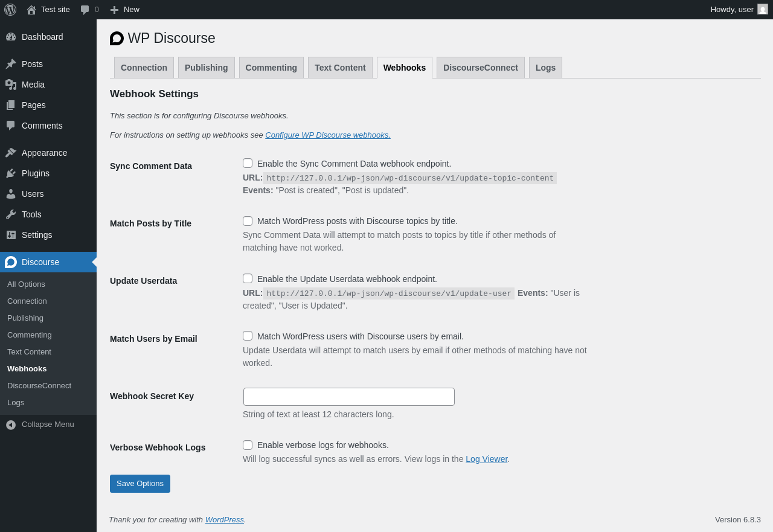
Task: Click the Plugins plug icon in sidebar
Action: click(x=11, y=173)
